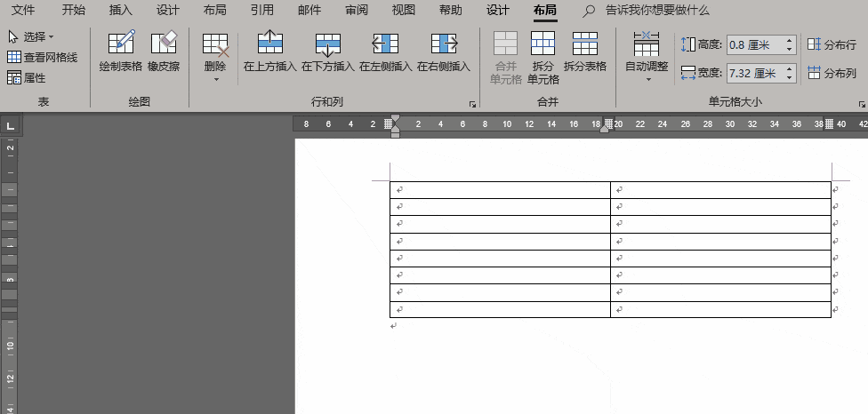Click the magnifier search icon
This screenshot has height=414, width=868.
(x=589, y=11)
